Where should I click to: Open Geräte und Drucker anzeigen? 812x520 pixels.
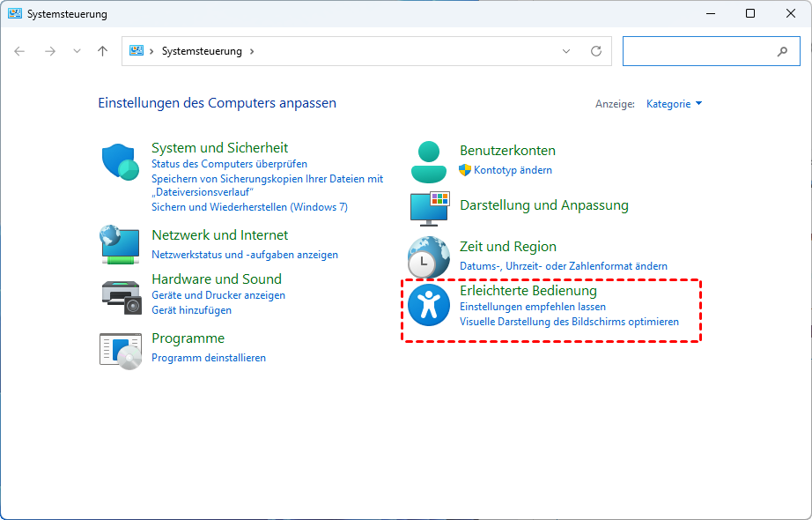(x=218, y=295)
